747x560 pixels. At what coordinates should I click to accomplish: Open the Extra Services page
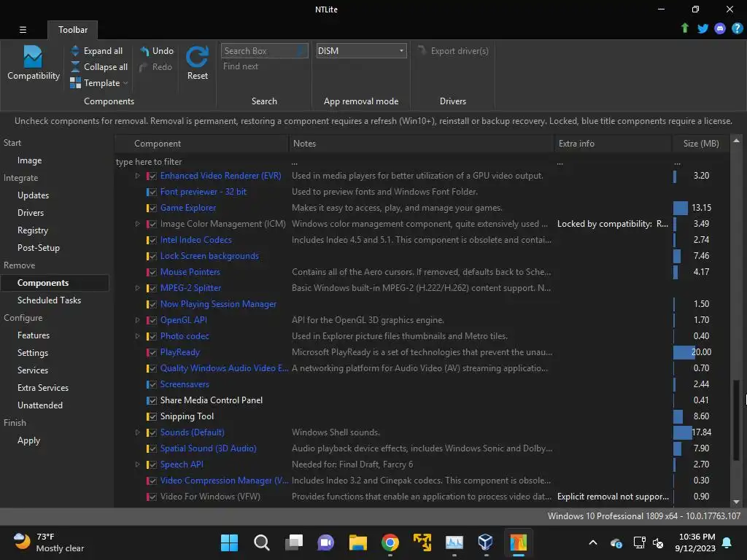pyautogui.click(x=43, y=388)
